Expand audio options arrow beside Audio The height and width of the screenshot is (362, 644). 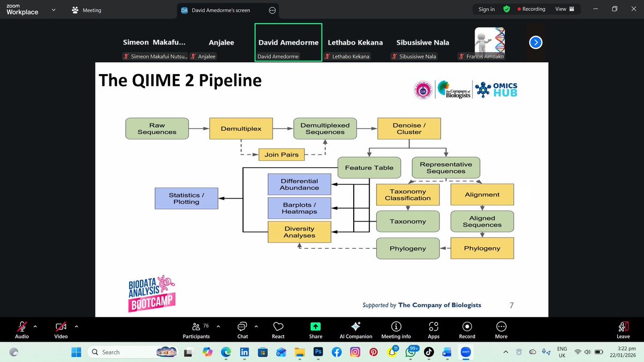35,326
